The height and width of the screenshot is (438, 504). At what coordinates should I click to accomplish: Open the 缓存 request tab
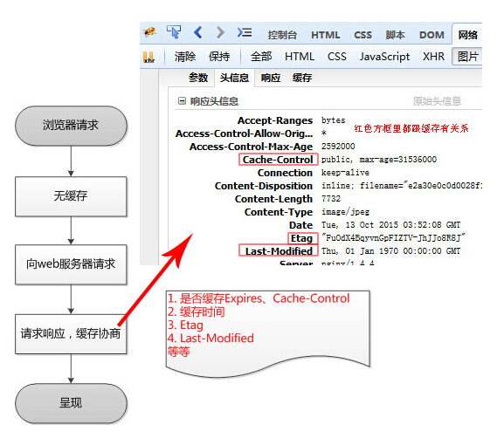(x=302, y=78)
